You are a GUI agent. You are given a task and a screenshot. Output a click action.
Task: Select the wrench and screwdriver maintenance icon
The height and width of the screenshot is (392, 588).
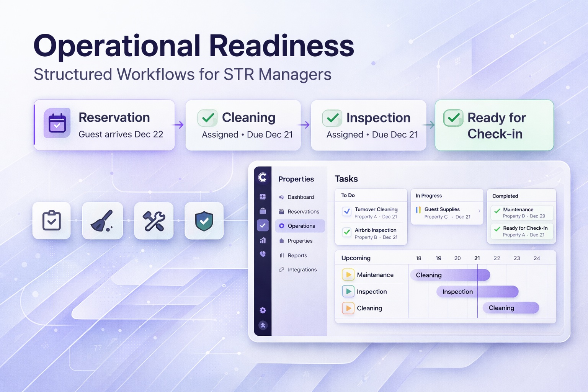click(154, 221)
